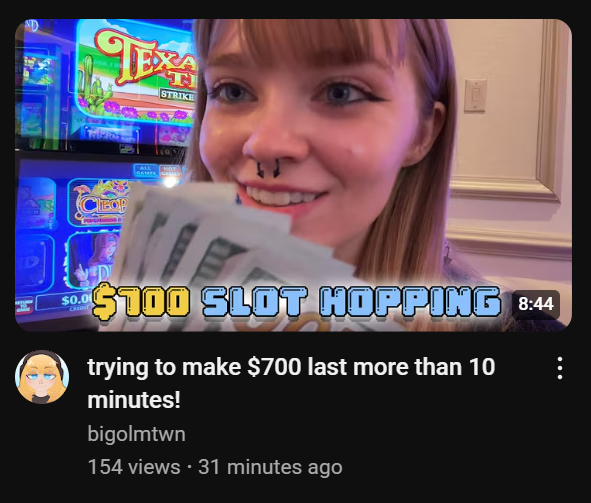Screen dimensions: 591x503
Task: Click the ALL GAMES label on slot screen
Action: 145,170
